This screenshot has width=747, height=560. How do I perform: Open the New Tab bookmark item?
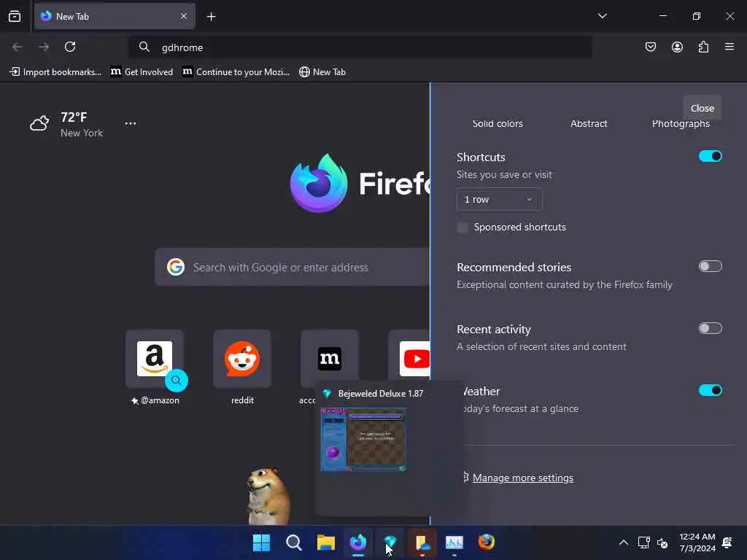point(322,72)
